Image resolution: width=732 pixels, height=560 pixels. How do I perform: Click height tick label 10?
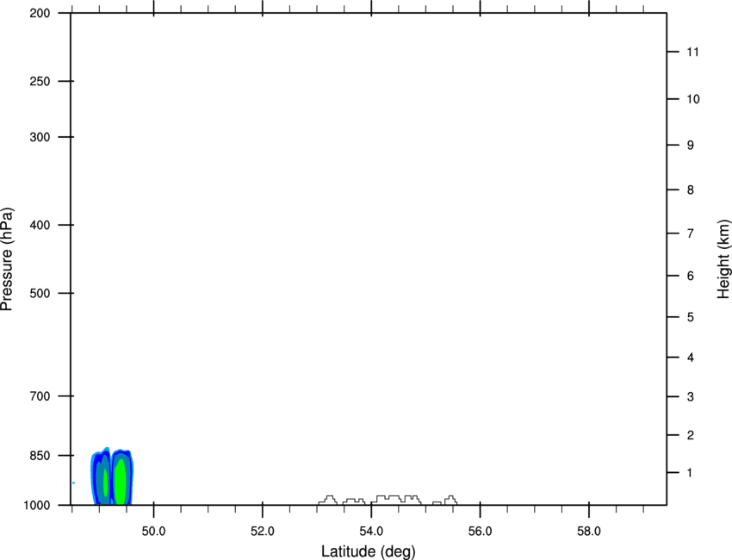coord(692,99)
